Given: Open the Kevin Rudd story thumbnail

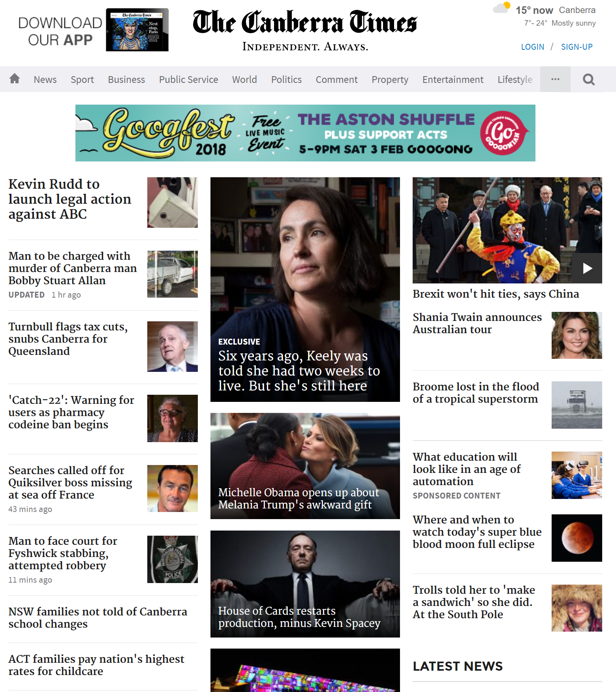Looking at the screenshot, I should [x=173, y=203].
